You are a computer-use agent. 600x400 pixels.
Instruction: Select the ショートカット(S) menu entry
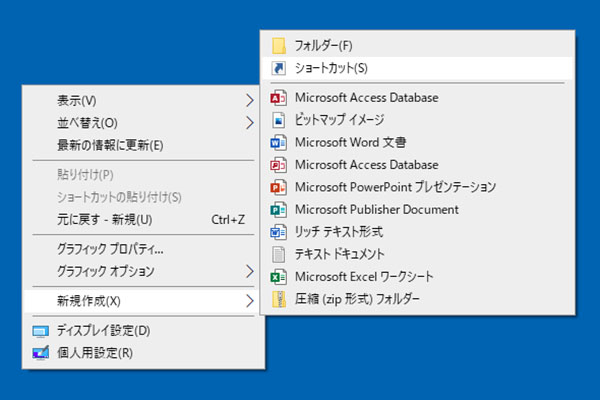coord(417,68)
